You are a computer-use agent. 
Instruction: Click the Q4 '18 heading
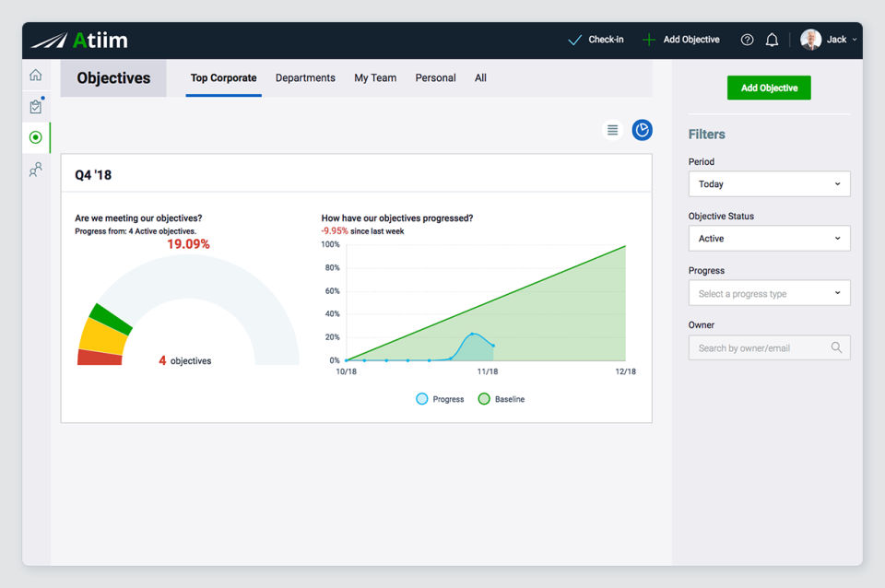93,175
